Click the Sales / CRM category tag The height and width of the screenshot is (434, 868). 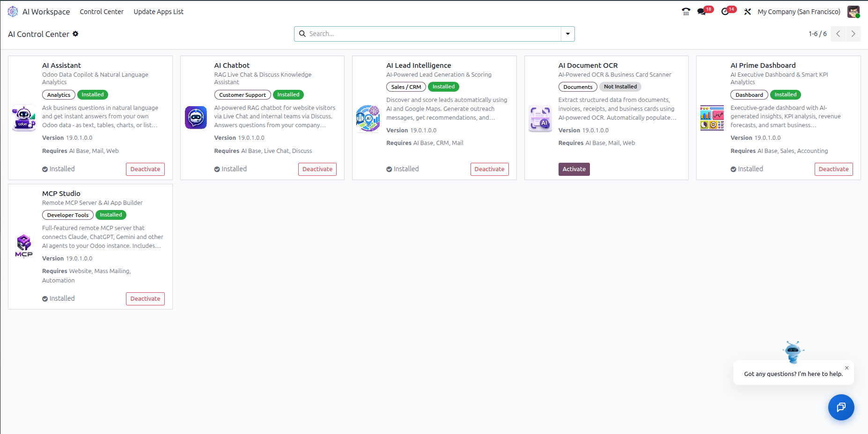[406, 87]
